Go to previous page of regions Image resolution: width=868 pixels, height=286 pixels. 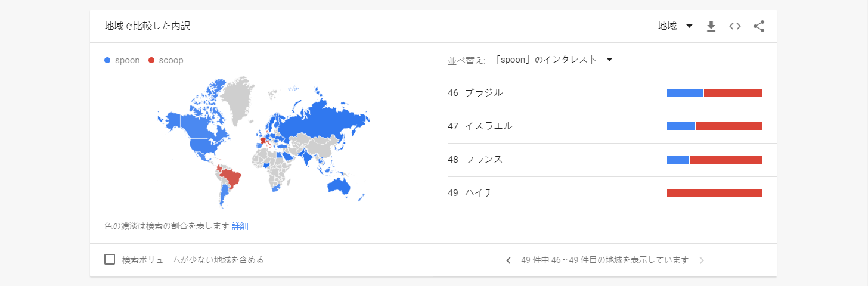click(508, 260)
